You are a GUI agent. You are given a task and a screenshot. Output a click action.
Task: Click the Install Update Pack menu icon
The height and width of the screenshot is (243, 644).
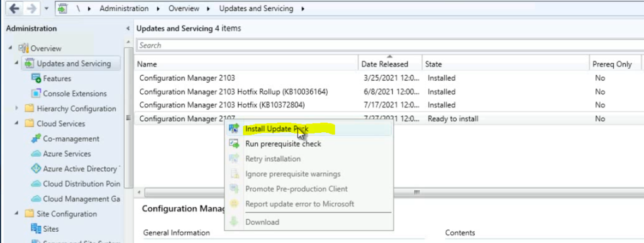[234, 128]
